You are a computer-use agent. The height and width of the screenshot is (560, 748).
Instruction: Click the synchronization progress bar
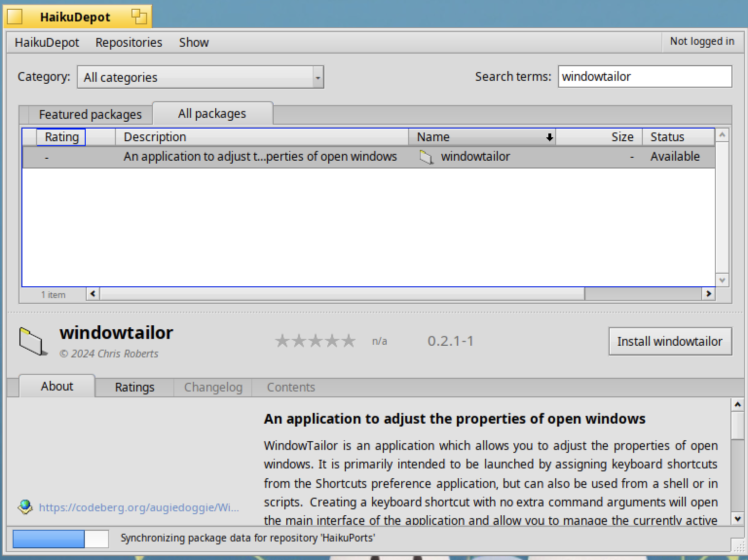pos(60,539)
